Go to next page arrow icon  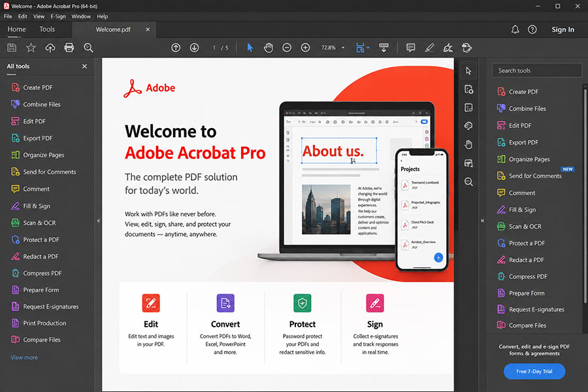click(194, 48)
